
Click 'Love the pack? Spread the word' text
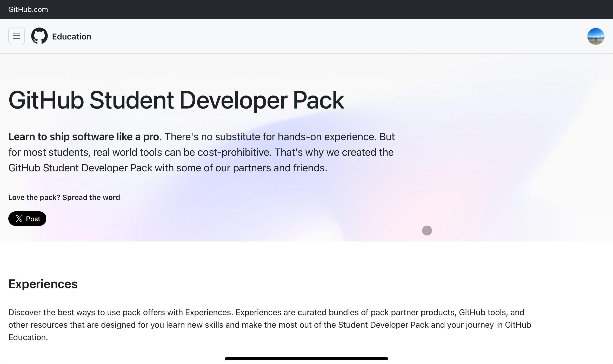[64, 197]
